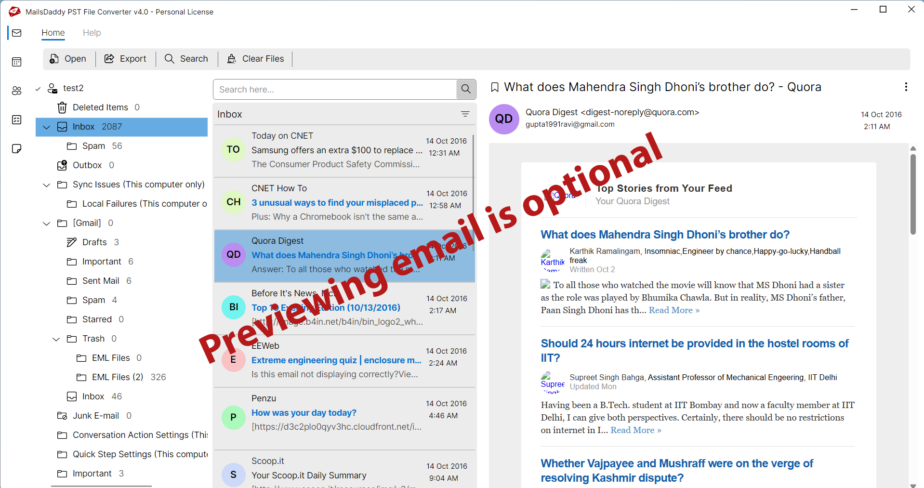Image resolution: width=924 pixels, height=488 pixels.
Task: Click the Export toolbar button
Action: point(125,59)
